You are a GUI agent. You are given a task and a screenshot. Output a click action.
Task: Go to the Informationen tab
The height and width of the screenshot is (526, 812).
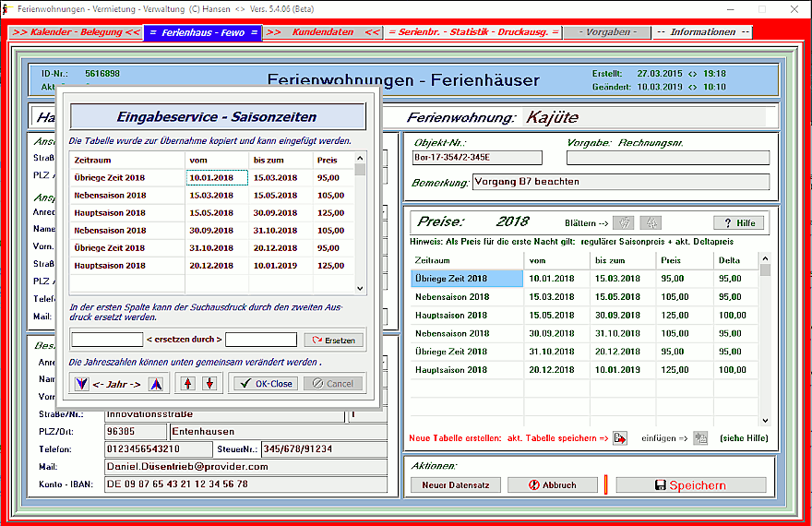pyautogui.click(x=701, y=32)
